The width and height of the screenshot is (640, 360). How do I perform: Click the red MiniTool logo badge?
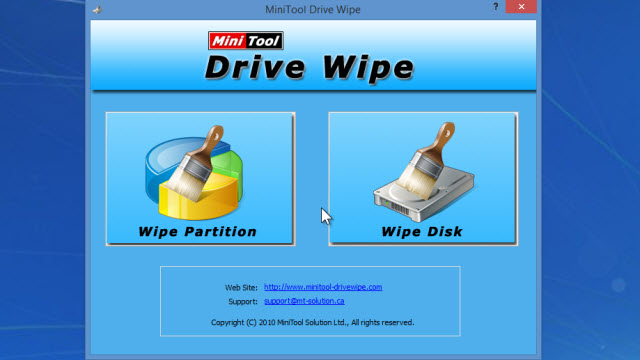pos(246,40)
